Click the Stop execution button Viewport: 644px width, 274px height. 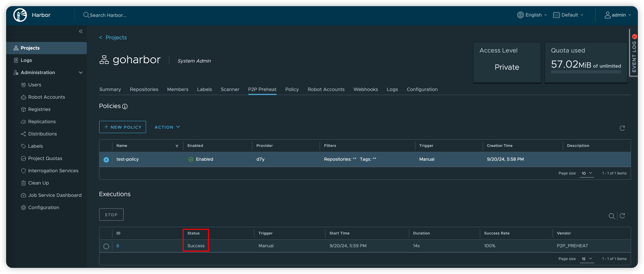click(x=111, y=214)
